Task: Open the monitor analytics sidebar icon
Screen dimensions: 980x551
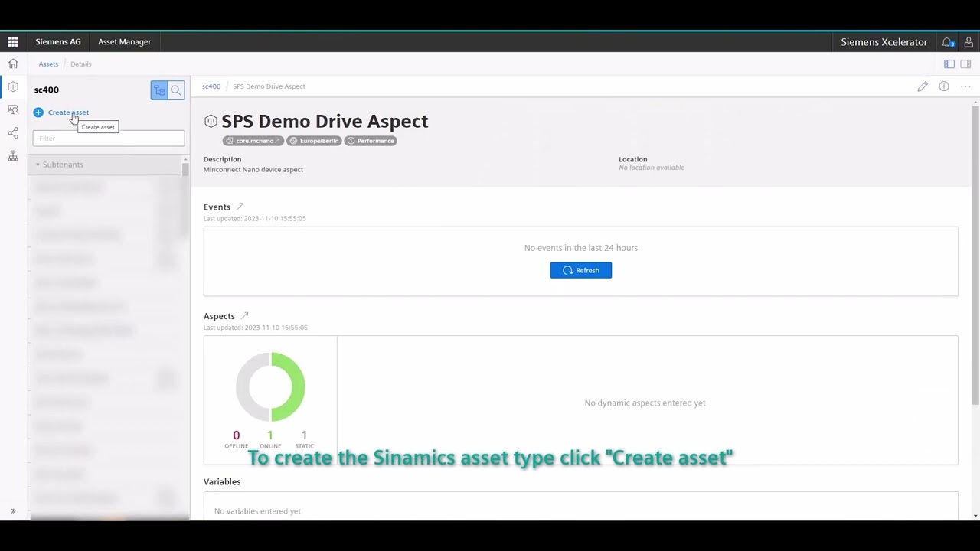Action: point(13,110)
